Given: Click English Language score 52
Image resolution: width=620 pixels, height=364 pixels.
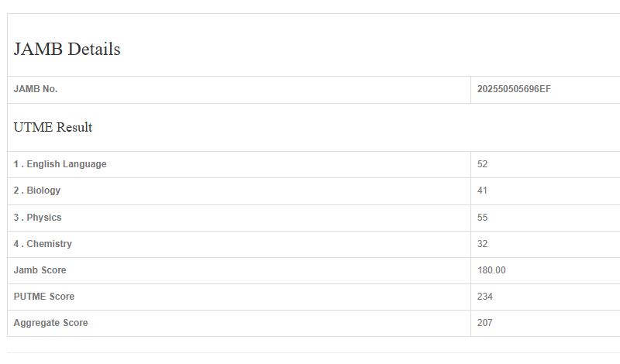Looking at the screenshot, I should 483,164.
